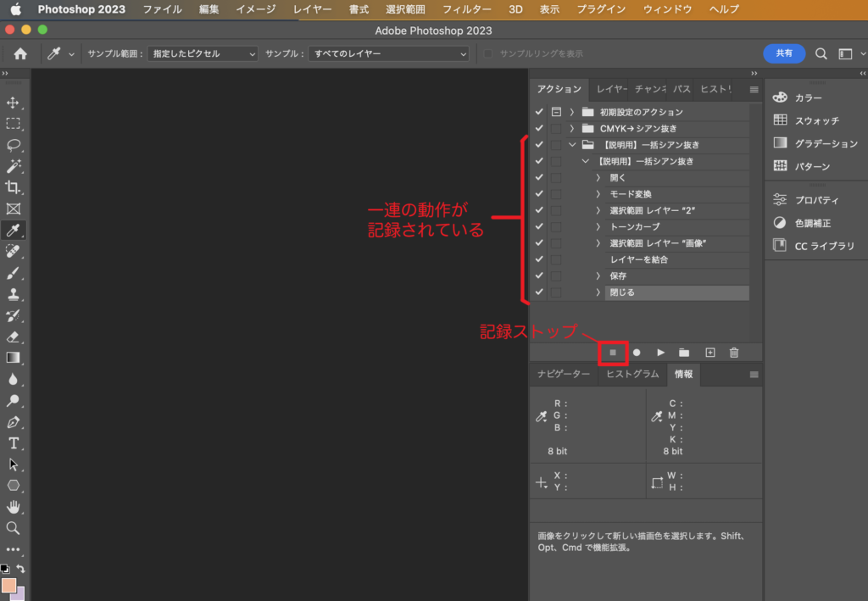Toggle dialog box for 初期設定のアクション
Viewport: 868px width, 601px height.
556,112
